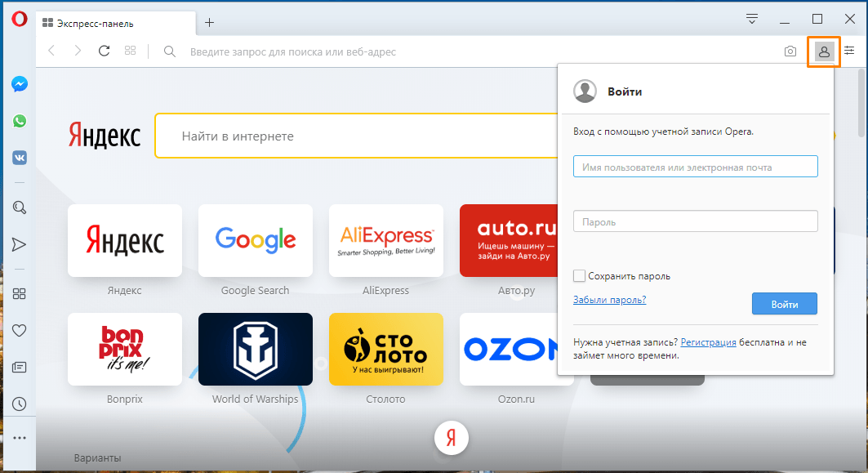Click the 'Bonprix' tile label

(125, 399)
